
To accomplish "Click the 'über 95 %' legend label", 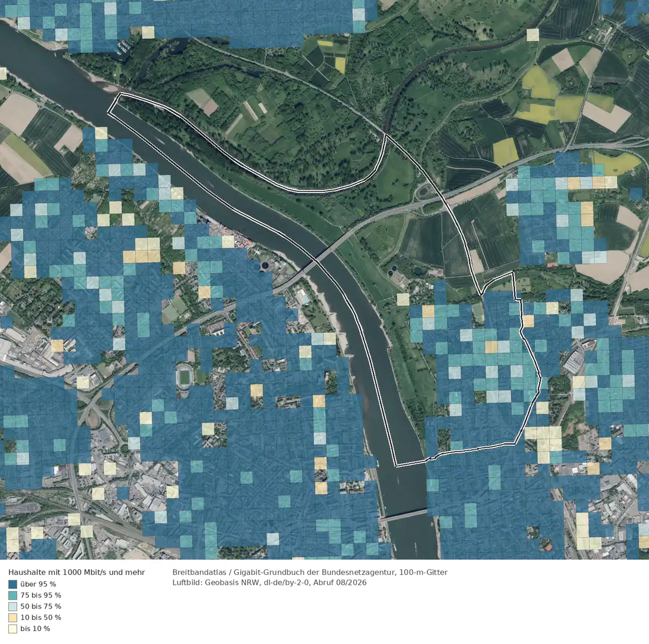I will (38, 584).
